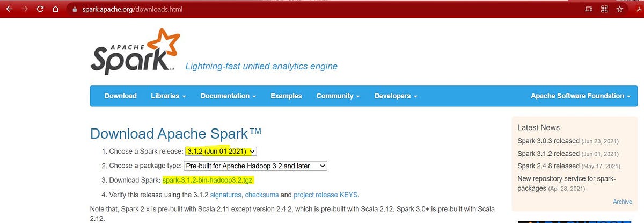Open the browser apps grid extension icon
The image size is (644, 223).
tap(604, 9)
